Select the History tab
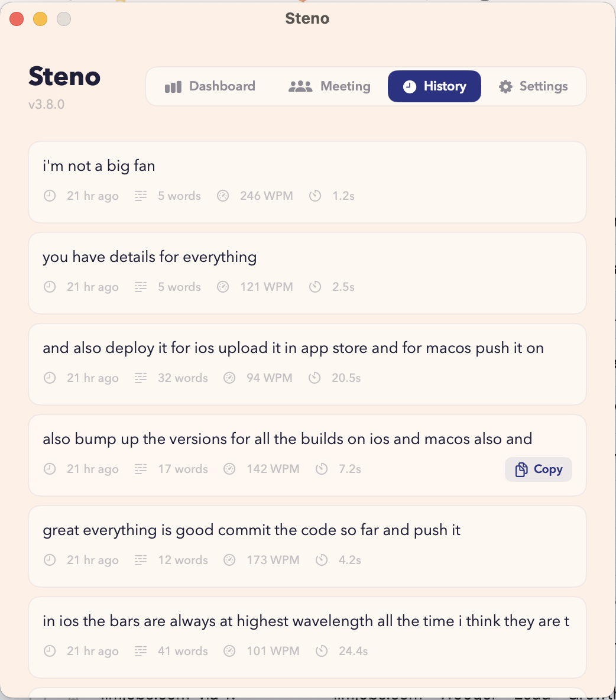 (435, 86)
